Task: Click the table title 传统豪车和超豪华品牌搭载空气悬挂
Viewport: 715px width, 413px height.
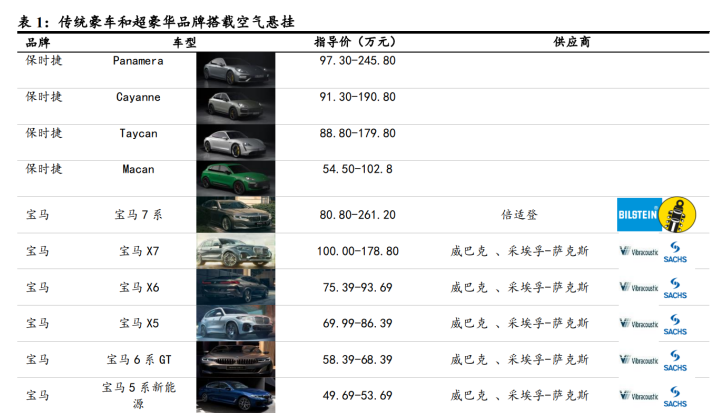Action: (176, 21)
